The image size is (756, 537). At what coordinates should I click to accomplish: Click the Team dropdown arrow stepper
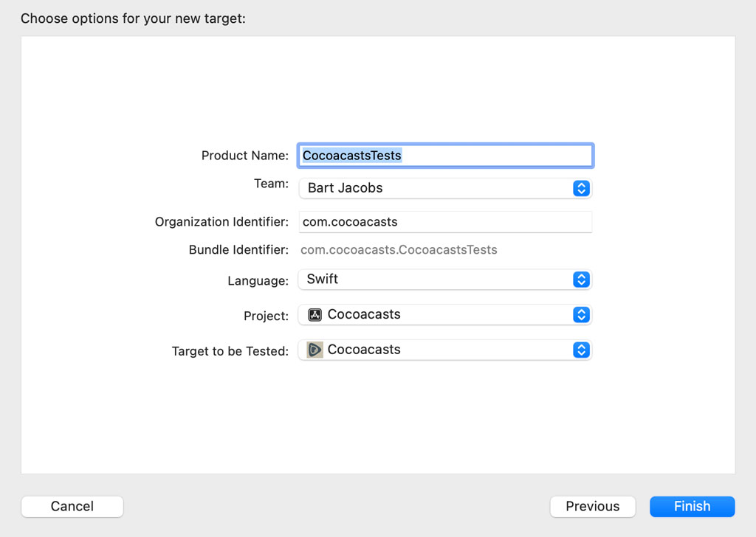(581, 188)
